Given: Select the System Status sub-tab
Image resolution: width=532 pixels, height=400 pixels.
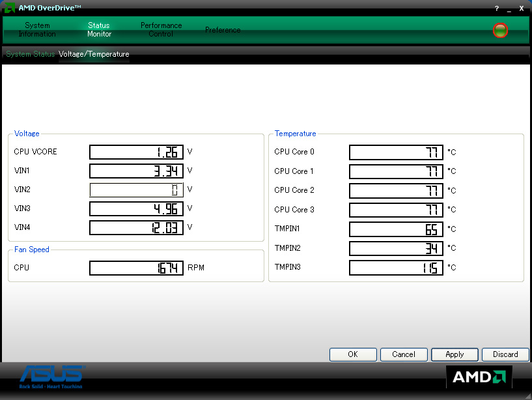Looking at the screenshot, I should 30,54.
